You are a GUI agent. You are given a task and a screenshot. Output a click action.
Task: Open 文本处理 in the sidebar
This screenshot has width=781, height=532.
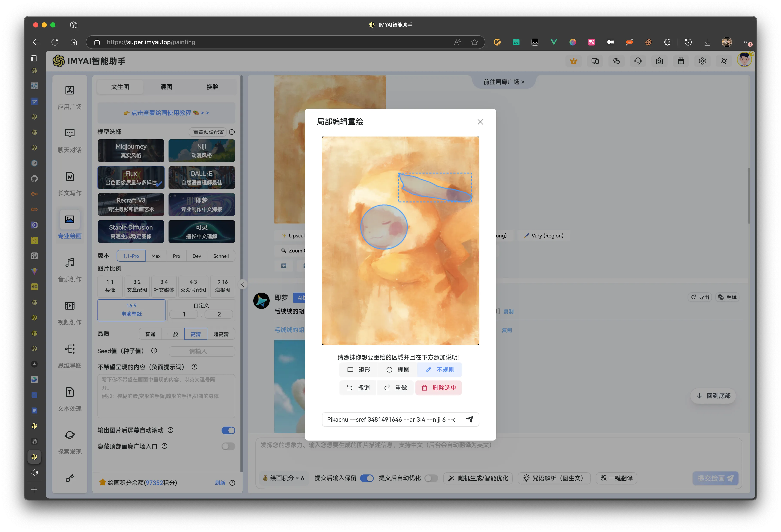[70, 399]
